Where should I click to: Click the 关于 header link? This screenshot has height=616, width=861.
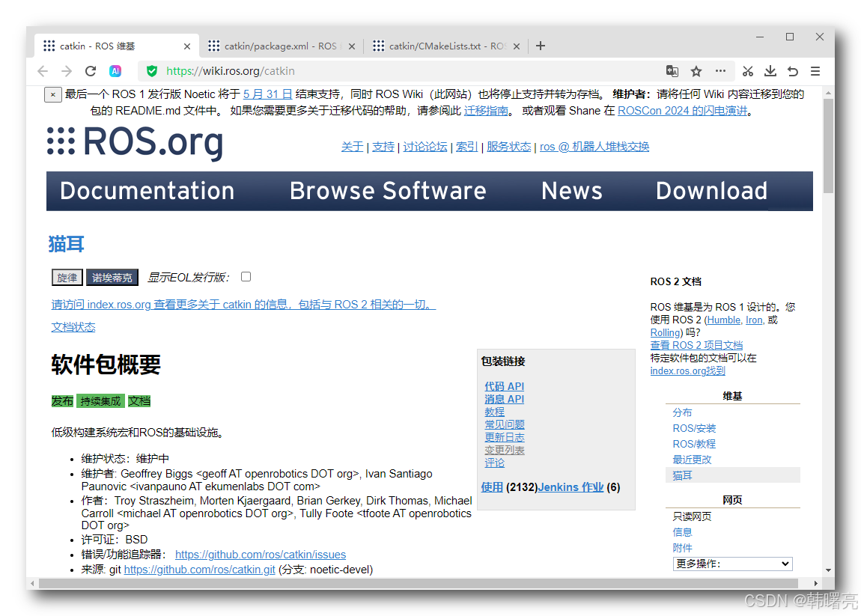pos(352,147)
